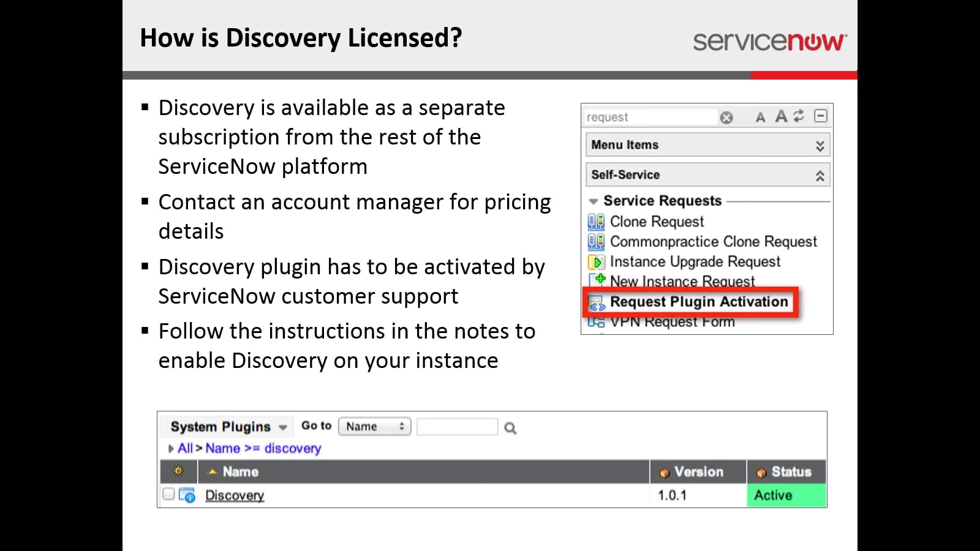Click inside the navigator search field
980x551 pixels.
(649, 117)
